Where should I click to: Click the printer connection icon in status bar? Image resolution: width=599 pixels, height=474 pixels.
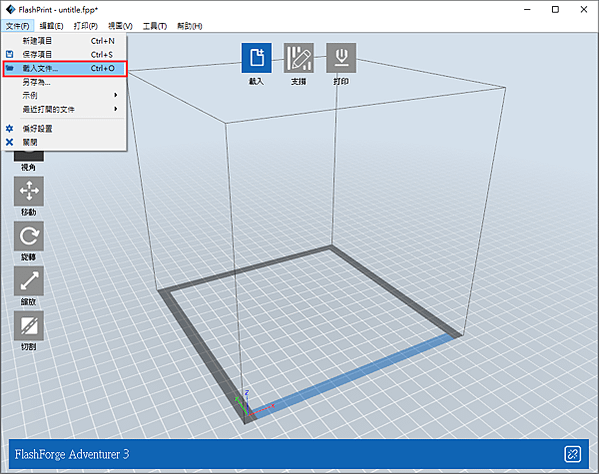572,454
